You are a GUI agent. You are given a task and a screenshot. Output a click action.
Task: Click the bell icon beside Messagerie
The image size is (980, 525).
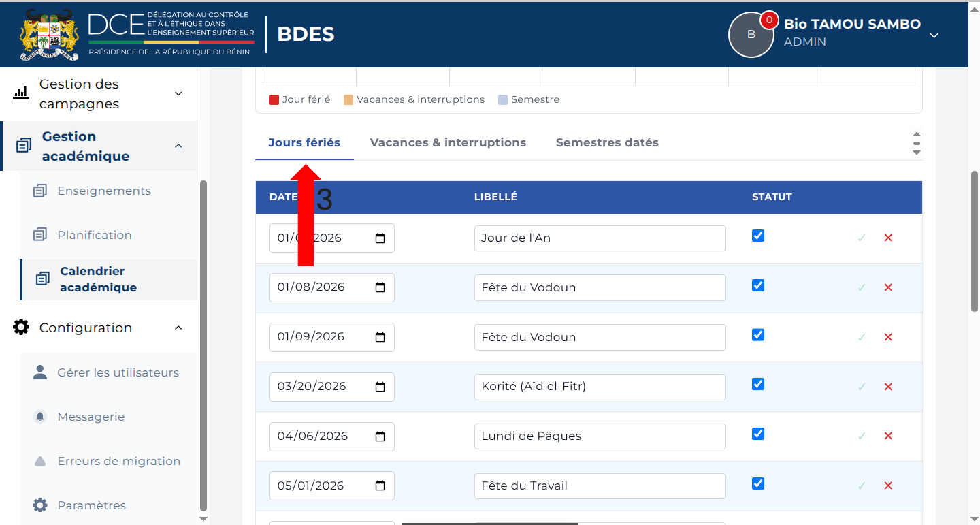coord(40,417)
